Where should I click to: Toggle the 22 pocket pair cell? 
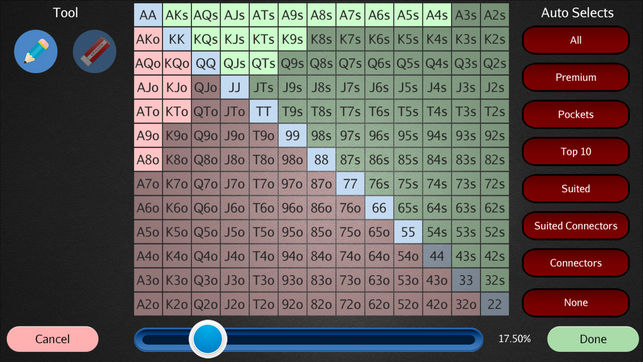click(x=495, y=304)
